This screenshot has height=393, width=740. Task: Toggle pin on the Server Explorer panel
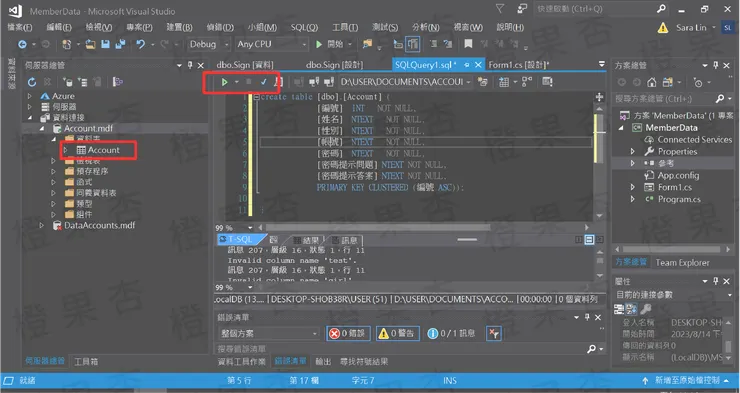[x=190, y=65]
